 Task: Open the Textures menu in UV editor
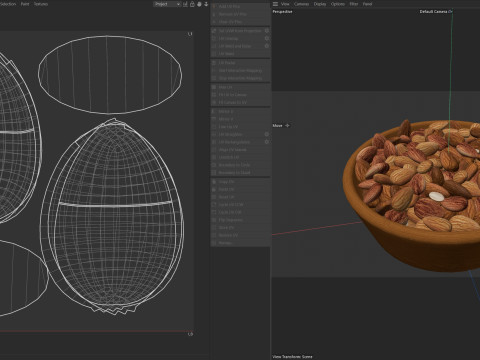pos(41,4)
